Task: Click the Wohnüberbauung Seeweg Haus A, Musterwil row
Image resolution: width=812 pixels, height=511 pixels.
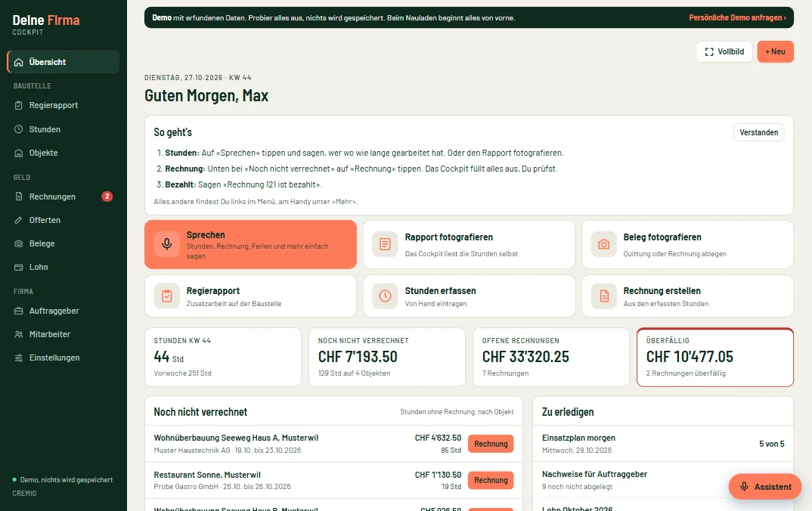Action: click(333, 444)
